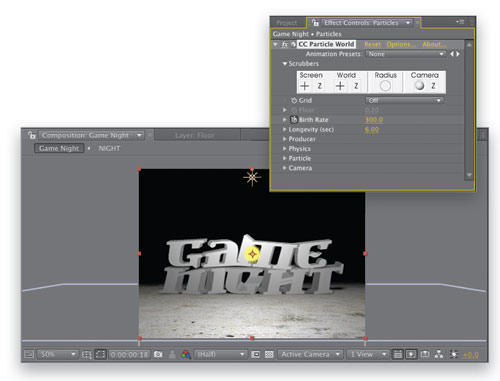Click the World XY scrubber crosshair
This screenshot has width=500, height=381.
[340, 86]
